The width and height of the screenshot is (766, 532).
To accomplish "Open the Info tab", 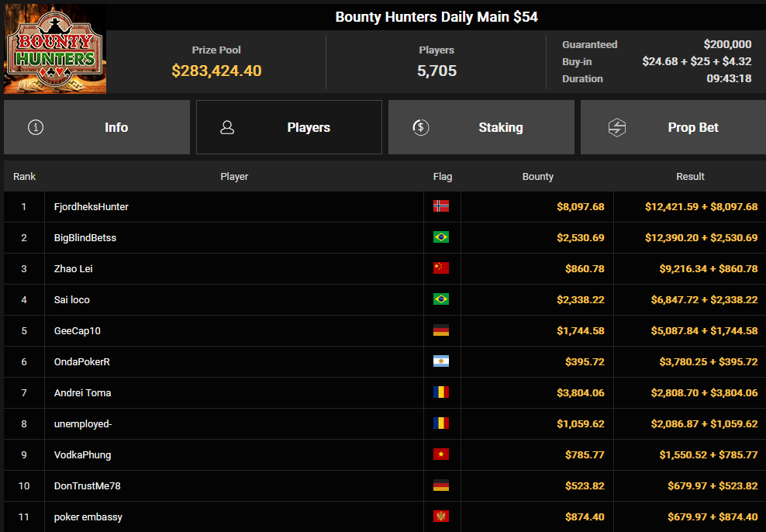I will (x=97, y=127).
